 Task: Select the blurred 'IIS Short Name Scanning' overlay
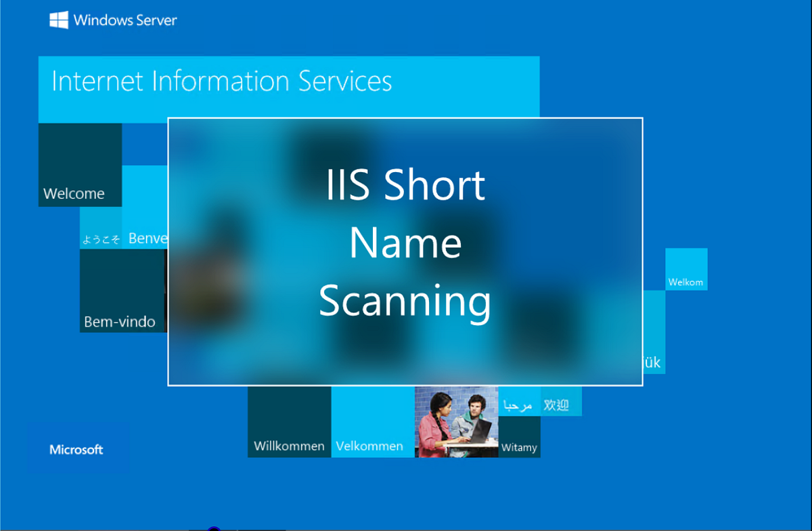(405, 251)
